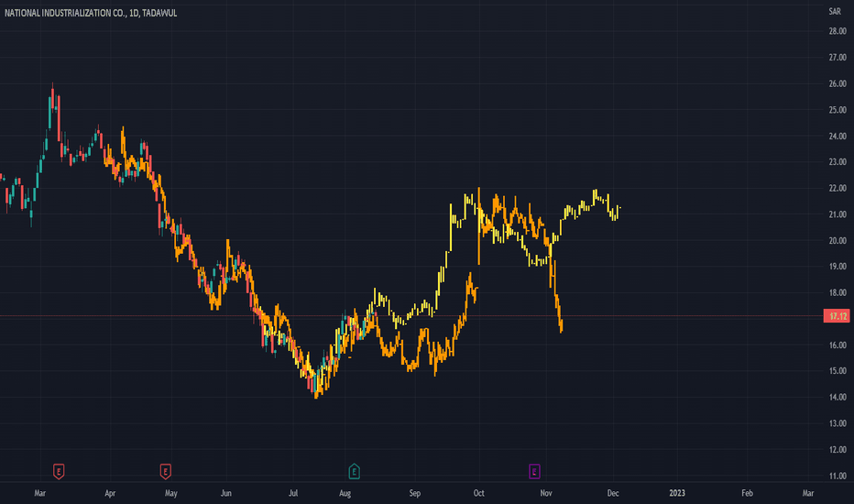Click the 26.00 price axis label
Image resolution: width=854 pixels, height=504 pixels.
click(838, 84)
